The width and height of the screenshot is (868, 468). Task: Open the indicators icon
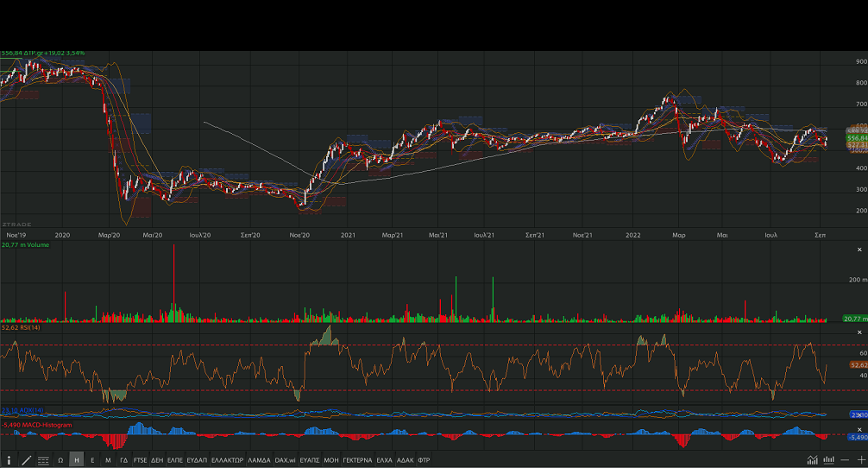click(x=828, y=460)
